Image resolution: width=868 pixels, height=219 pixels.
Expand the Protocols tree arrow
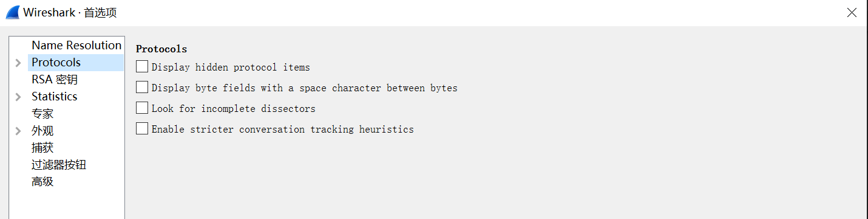pos(18,63)
